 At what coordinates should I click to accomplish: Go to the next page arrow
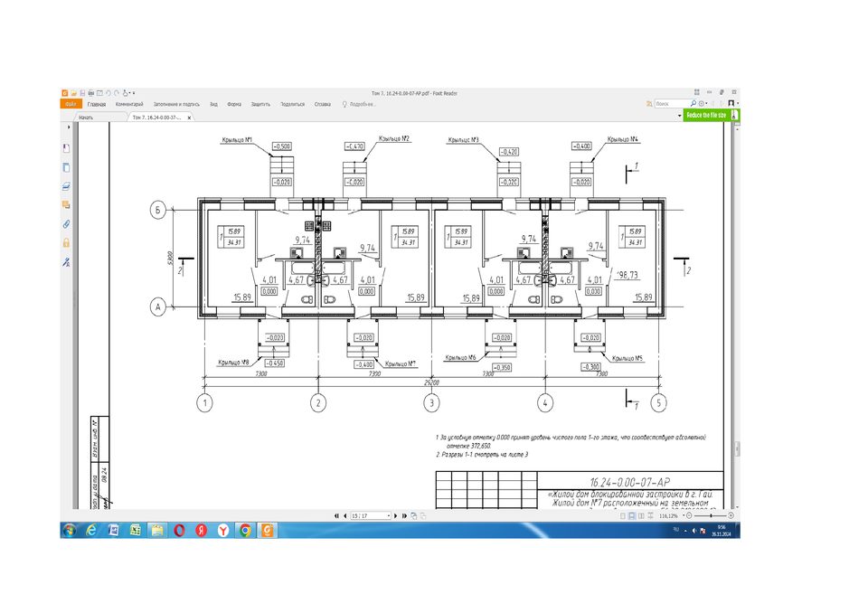click(x=396, y=515)
